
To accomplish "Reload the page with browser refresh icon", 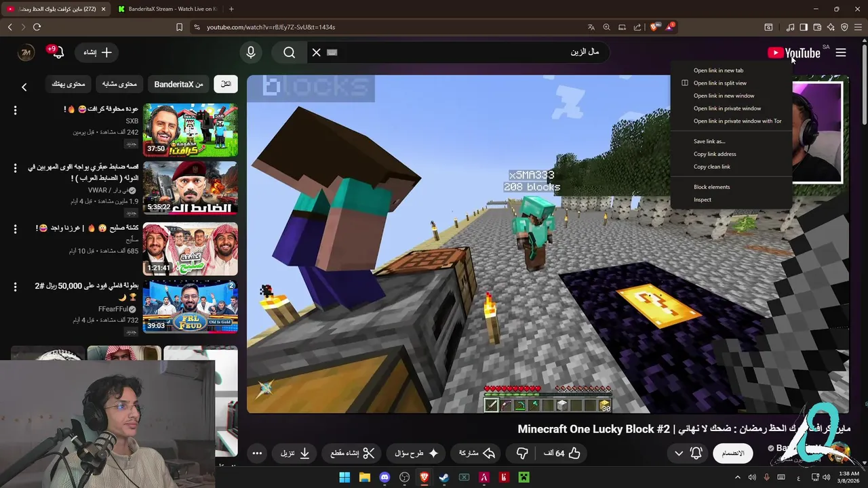I will (37, 27).
